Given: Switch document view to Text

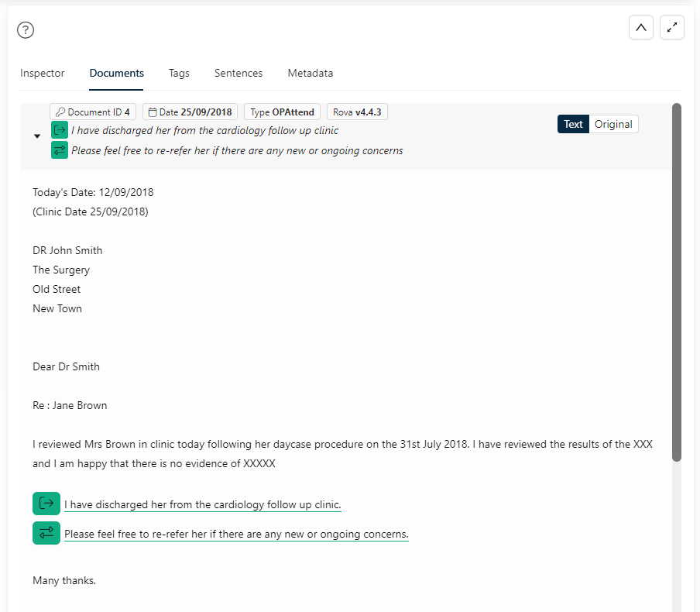Looking at the screenshot, I should (x=573, y=124).
